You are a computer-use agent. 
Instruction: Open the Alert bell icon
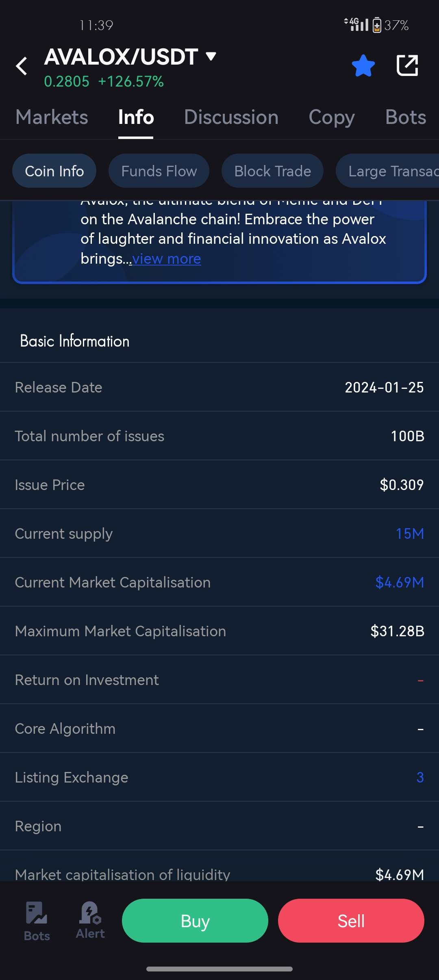(x=90, y=920)
